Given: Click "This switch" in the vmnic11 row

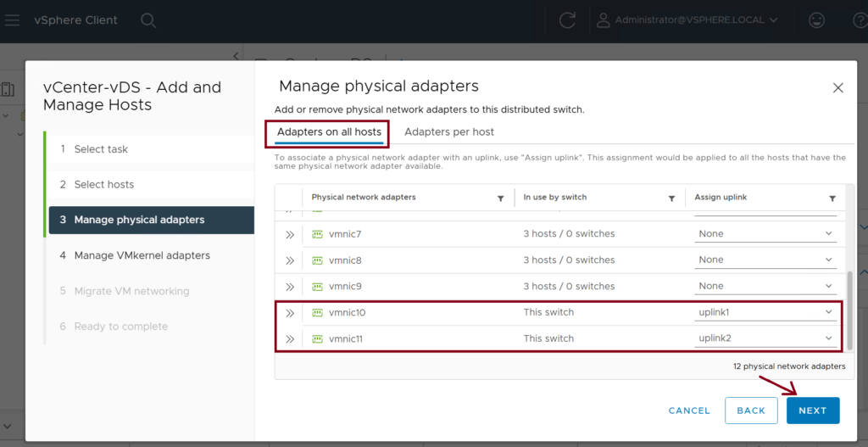Looking at the screenshot, I should pyautogui.click(x=548, y=338).
